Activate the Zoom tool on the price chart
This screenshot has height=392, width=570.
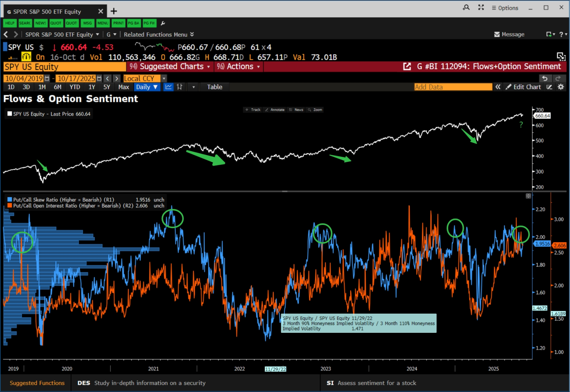pyautogui.click(x=315, y=109)
